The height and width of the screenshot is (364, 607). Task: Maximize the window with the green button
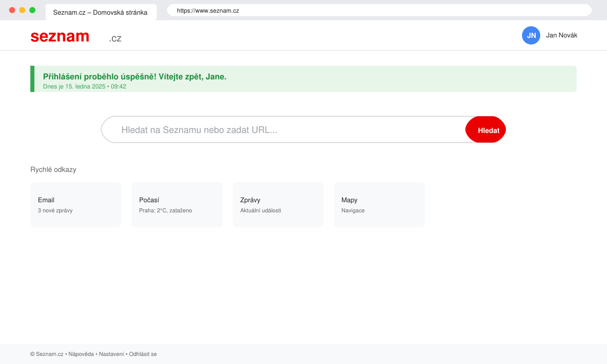(32, 10)
